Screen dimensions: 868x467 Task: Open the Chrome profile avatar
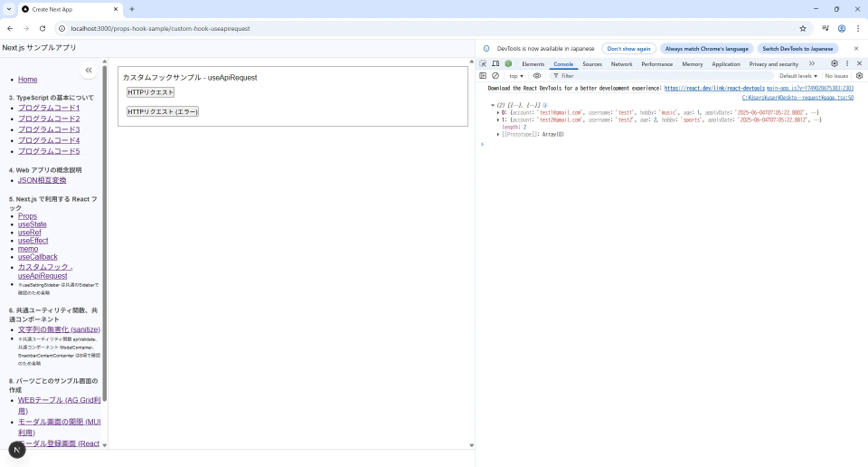click(842, 28)
